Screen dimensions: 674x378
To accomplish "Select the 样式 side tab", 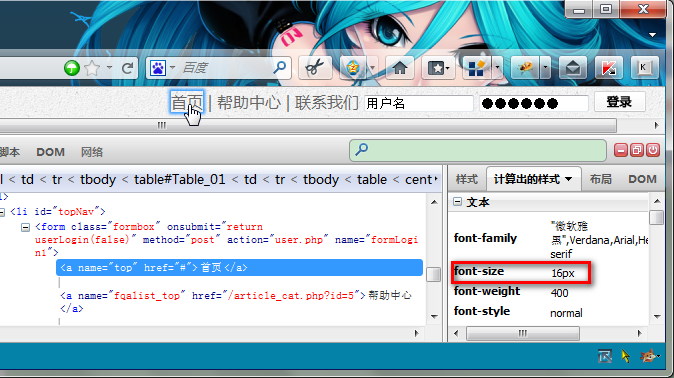I will tap(467, 179).
